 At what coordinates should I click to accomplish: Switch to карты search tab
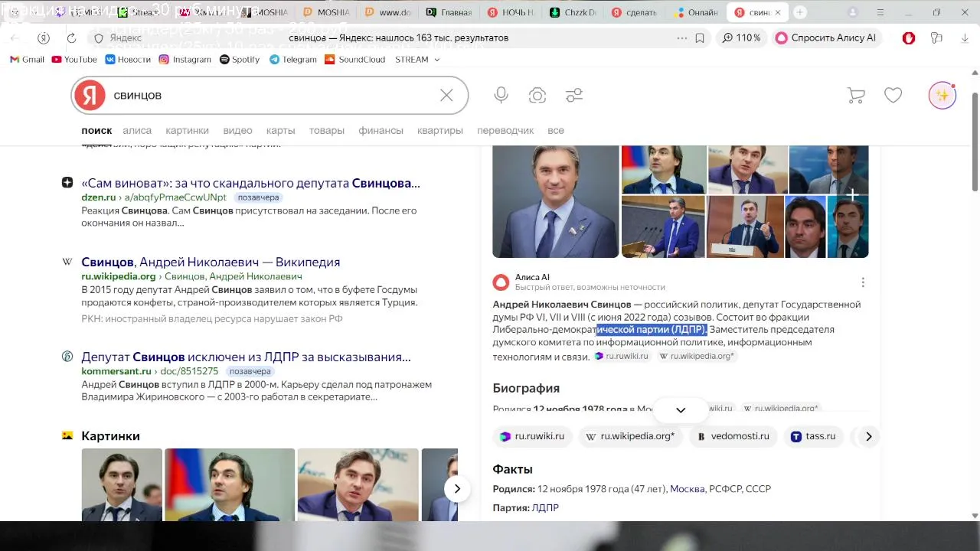tap(280, 130)
